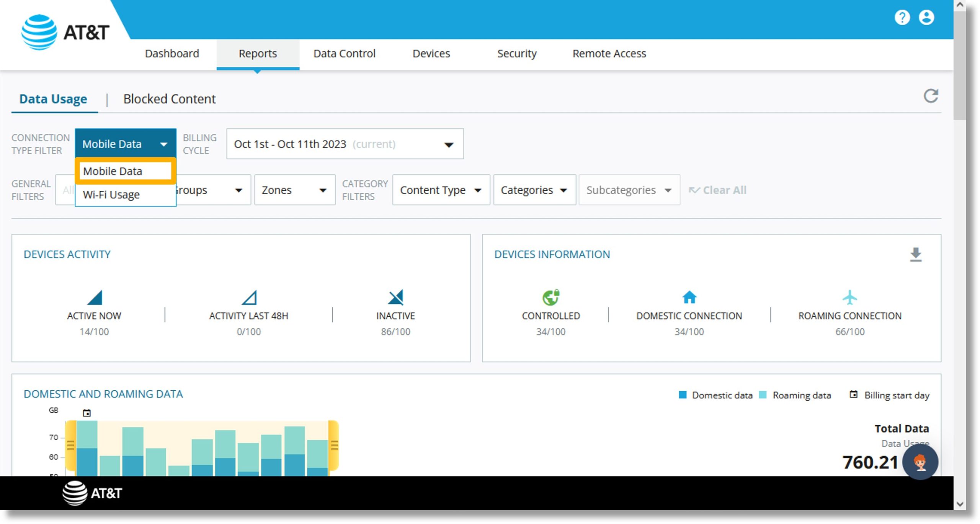Click the AT&T globe logo in header

pos(39,32)
